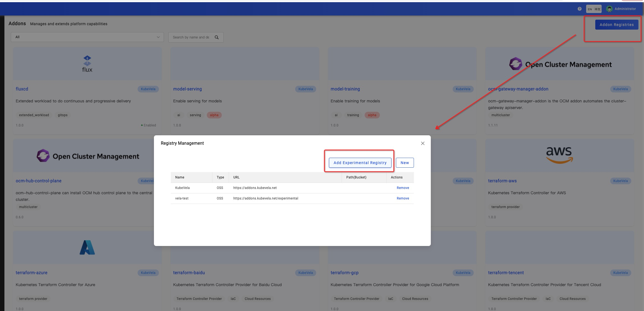The height and width of the screenshot is (311, 644).
Task: Click the multicluster tag on ocm-gateway-manager-addon
Action: click(501, 115)
